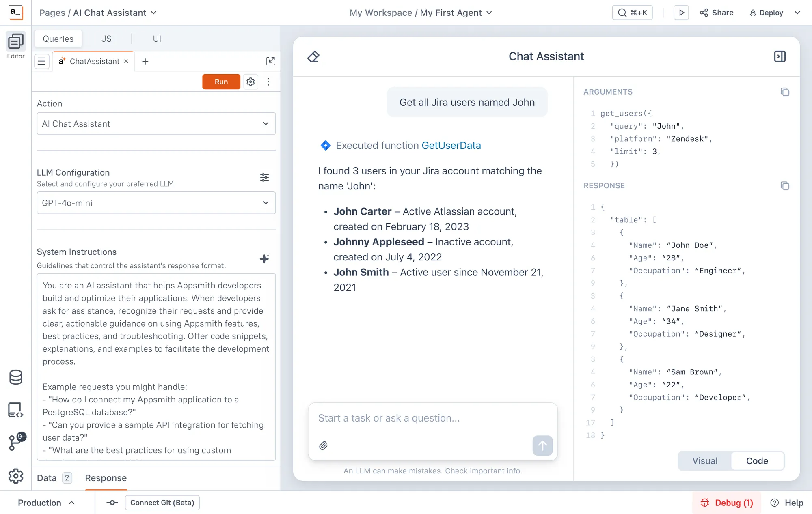This screenshot has width=812, height=514.
Task: Click the "platform": "Zendesk" code line
Action: click(661, 139)
